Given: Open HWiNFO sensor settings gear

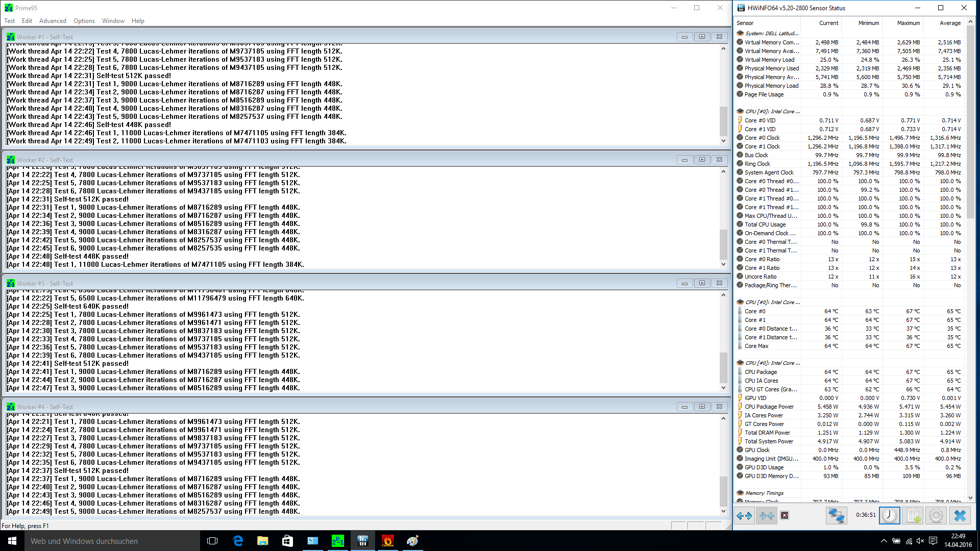Looking at the screenshot, I should [x=936, y=516].
